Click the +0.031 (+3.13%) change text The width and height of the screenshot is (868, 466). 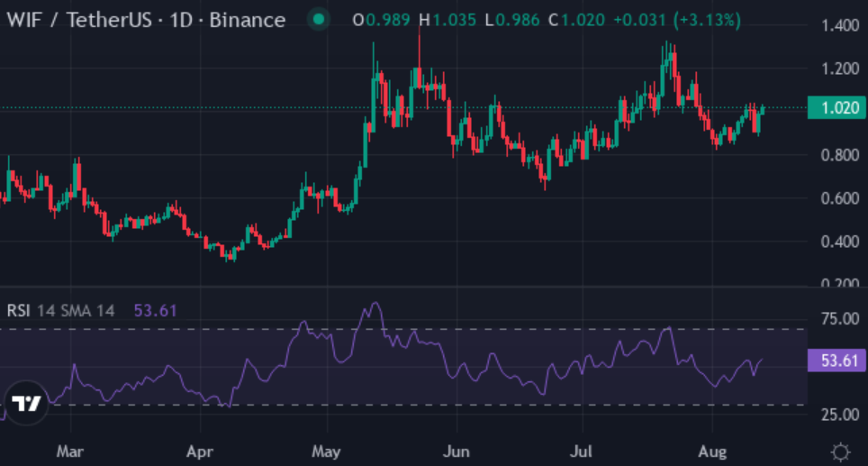coord(677,21)
